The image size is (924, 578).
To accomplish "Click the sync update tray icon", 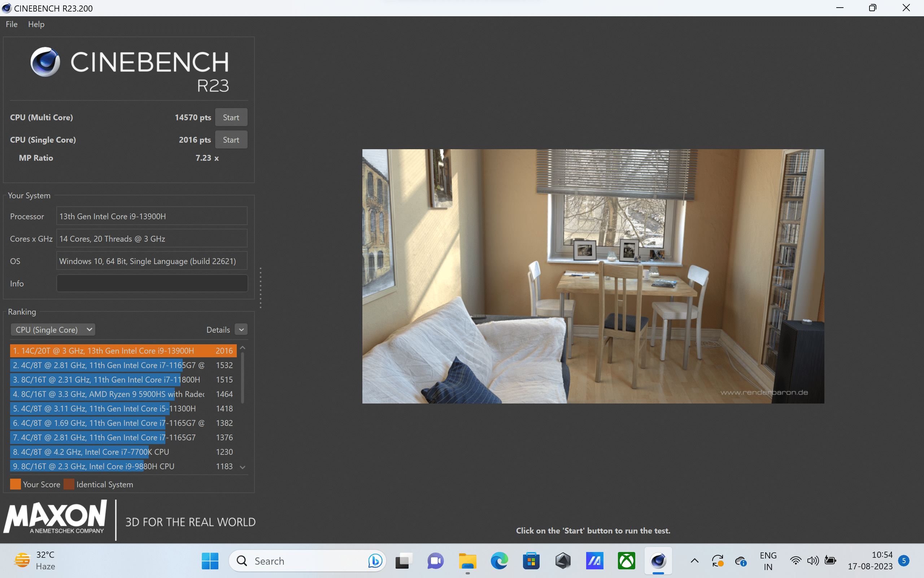I will click(x=718, y=561).
